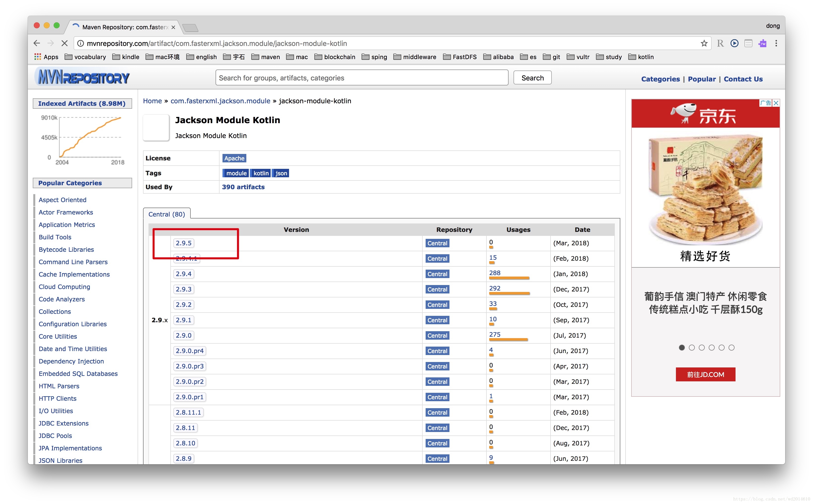Bookmark page with the star icon
The height and width of the screenshot is (504, 813).
pyautogui.click(x=704, y=43)
